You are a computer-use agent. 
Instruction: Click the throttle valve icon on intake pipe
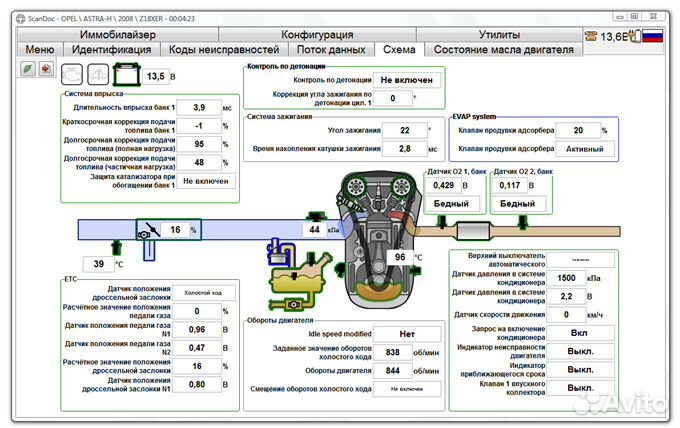click(x=148, y=230)
